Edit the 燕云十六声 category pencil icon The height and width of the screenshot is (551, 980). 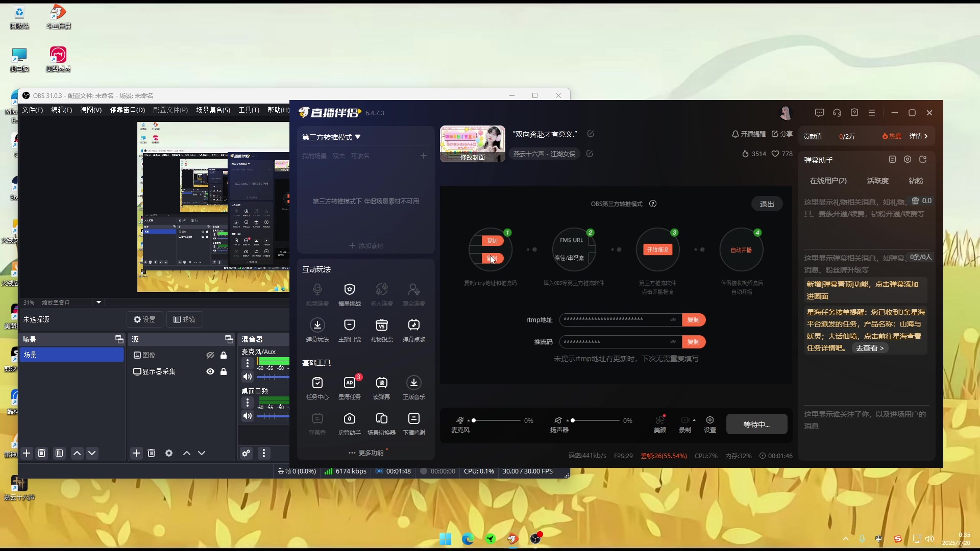(x=590, y=154)
